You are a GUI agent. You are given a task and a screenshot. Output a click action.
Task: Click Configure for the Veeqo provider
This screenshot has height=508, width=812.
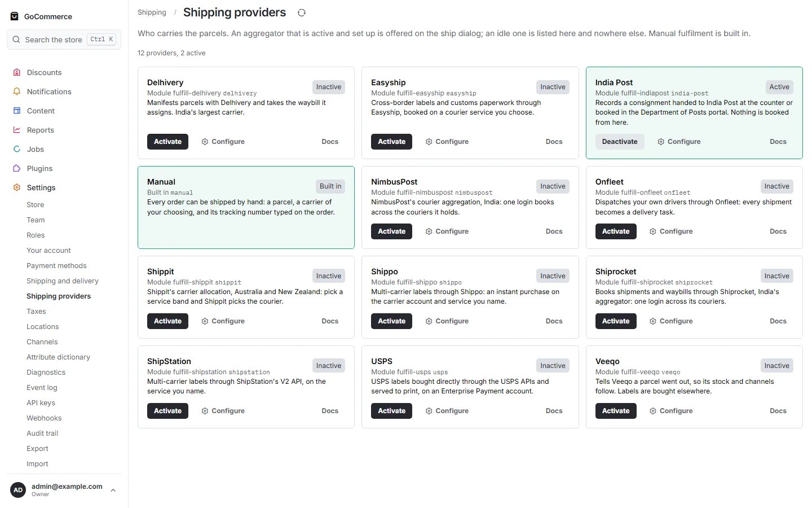pos(671,411)
